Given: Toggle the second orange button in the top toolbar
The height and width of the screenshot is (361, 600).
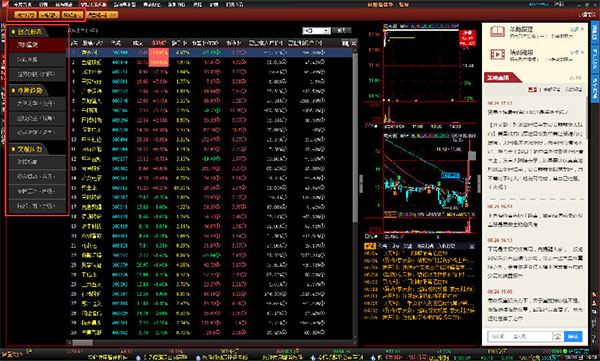Looking at the screenshot, I should tap(49, 15).
